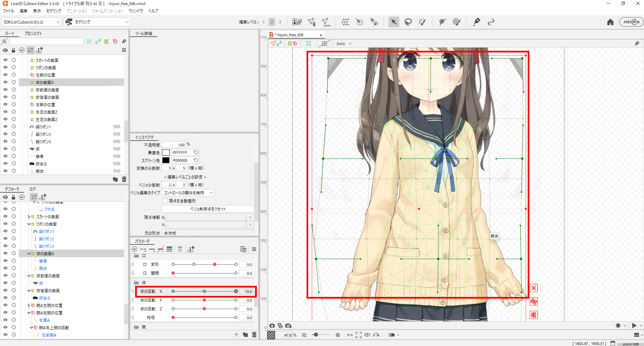Collapse 体の曲面X in deformer tree

click(x=29, y=254)
